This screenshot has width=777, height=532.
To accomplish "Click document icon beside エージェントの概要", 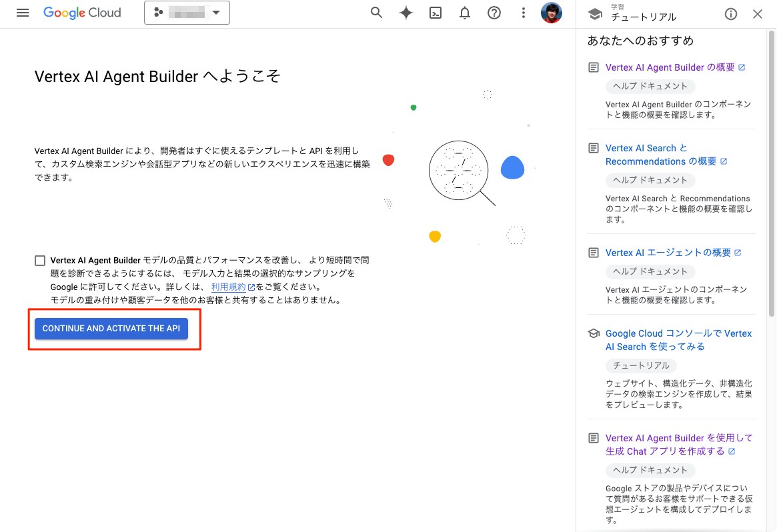I will tap(593, 253).
